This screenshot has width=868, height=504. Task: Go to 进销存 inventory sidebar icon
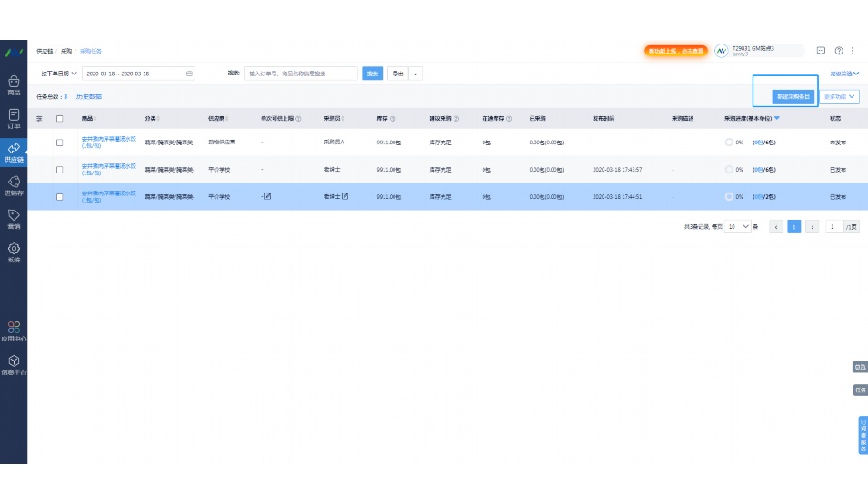tap(14, 185)
